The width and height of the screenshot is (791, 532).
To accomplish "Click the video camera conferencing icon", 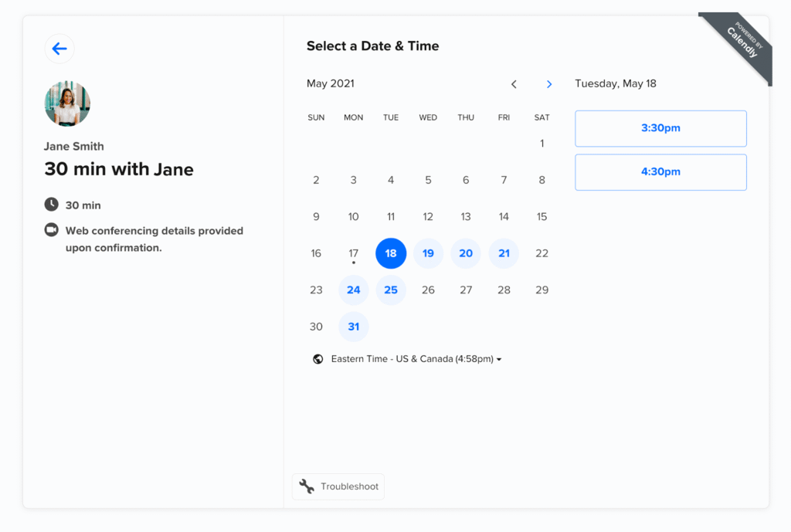I will tap(51, 230).
